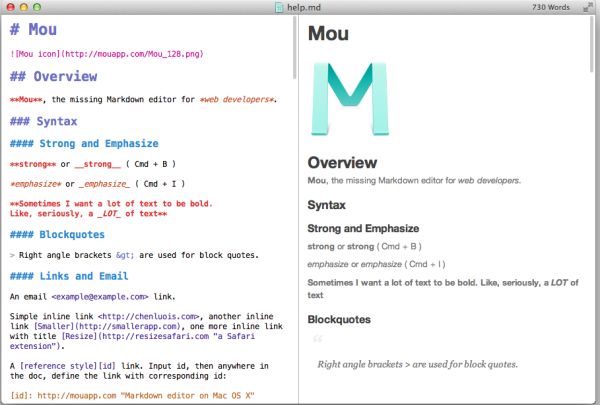600x405 pixels.
Task: Click the green zoom window button
Action: (x=37, y=7)
